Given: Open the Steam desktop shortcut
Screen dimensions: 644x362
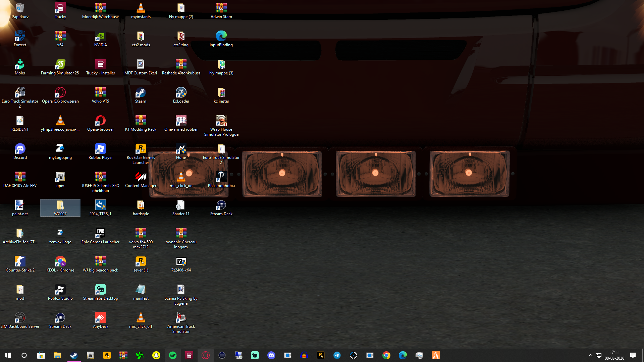Looking at the screenshot, I should (141, 93).
